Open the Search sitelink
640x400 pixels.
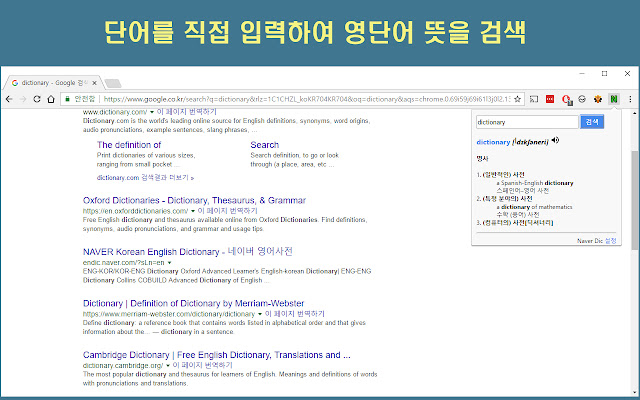264,145
